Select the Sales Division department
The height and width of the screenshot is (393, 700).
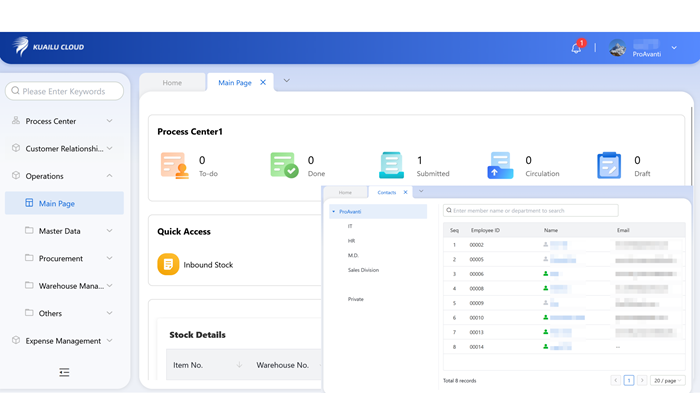tap(363, 270)
